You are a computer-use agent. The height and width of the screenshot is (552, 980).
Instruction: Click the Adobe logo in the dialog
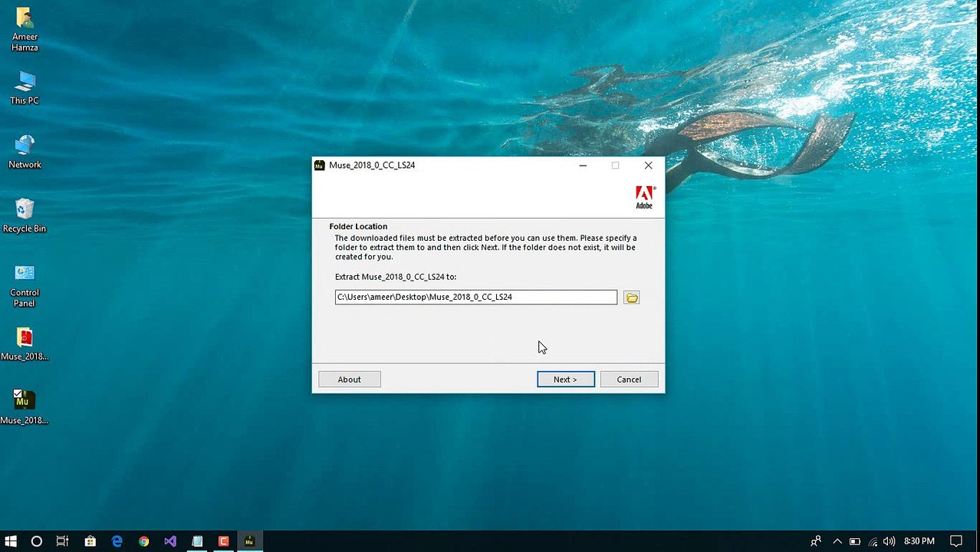644,197
